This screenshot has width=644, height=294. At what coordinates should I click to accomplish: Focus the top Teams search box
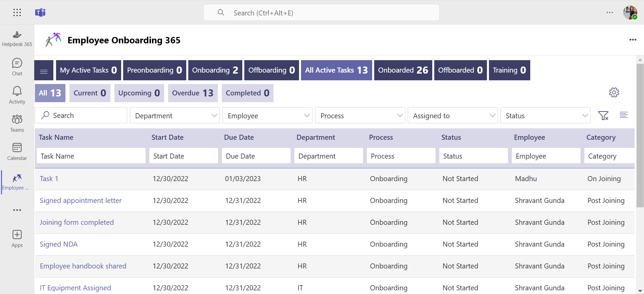pyautogui.click(x=321, y=13)
